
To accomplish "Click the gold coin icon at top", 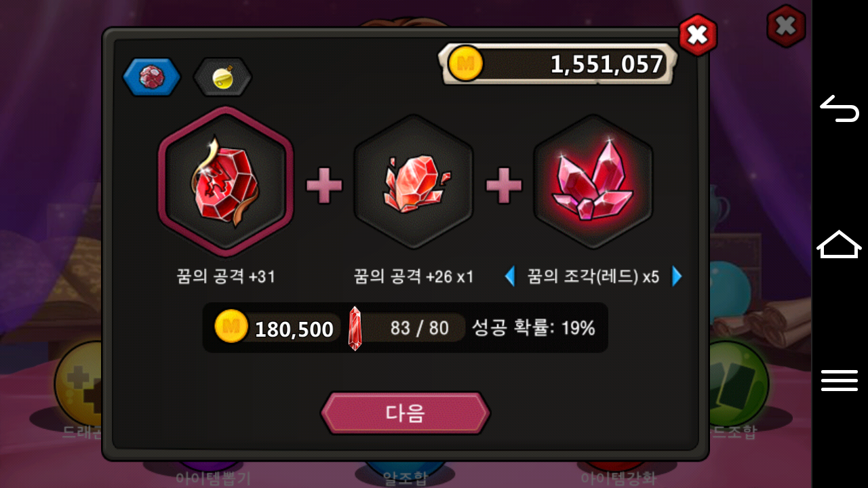I will tap(466, 64).
